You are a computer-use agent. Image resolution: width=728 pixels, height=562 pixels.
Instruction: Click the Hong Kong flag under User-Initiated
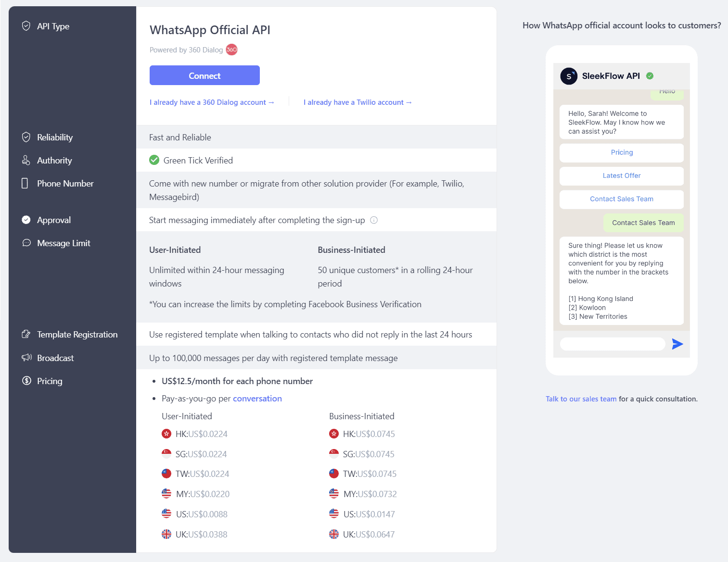pyautogui.click(x=166, y=434)
